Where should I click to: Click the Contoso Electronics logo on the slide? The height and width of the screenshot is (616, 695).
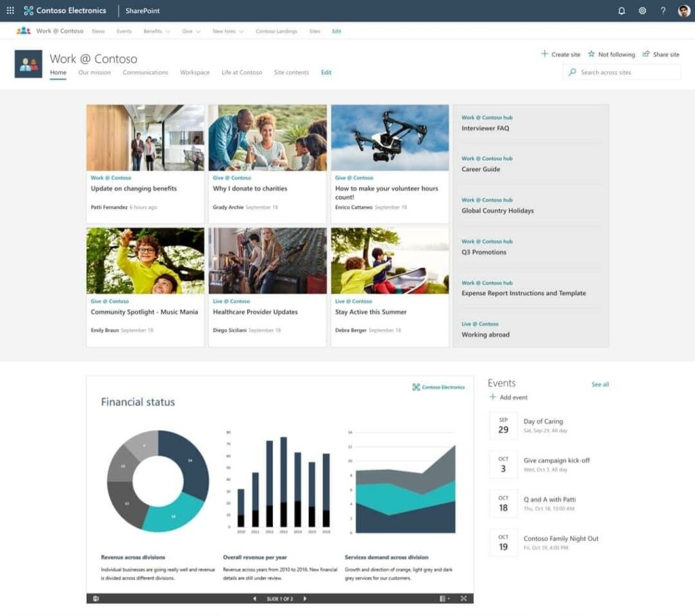click(x=438, y=387)
